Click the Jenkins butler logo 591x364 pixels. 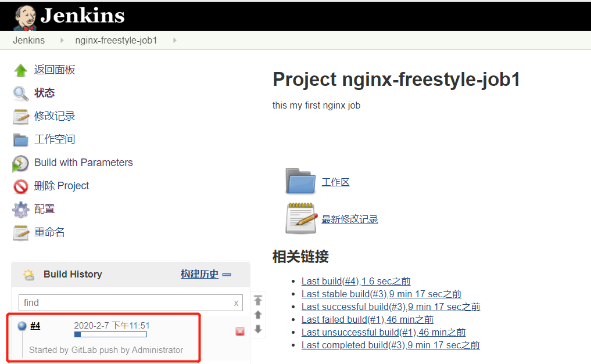(x=25, y=17)
